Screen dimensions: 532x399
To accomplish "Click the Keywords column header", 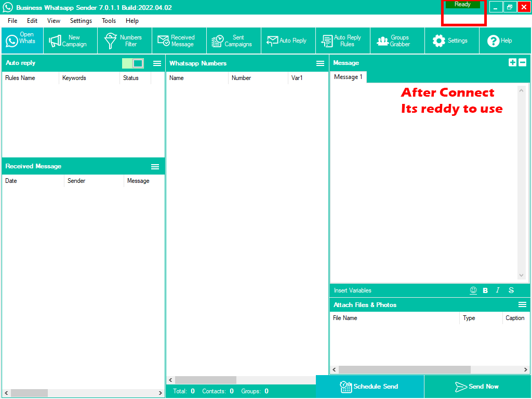I will click(89, 78).
